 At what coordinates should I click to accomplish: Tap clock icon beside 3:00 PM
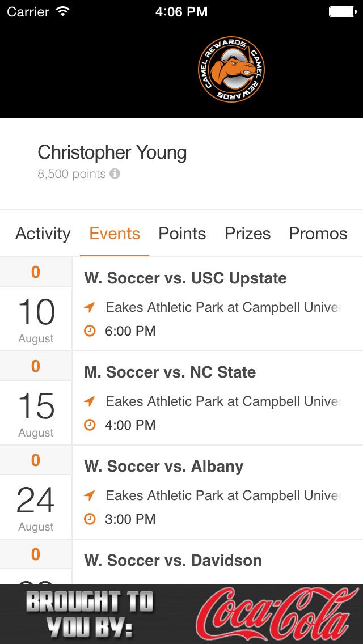[90, 519]
